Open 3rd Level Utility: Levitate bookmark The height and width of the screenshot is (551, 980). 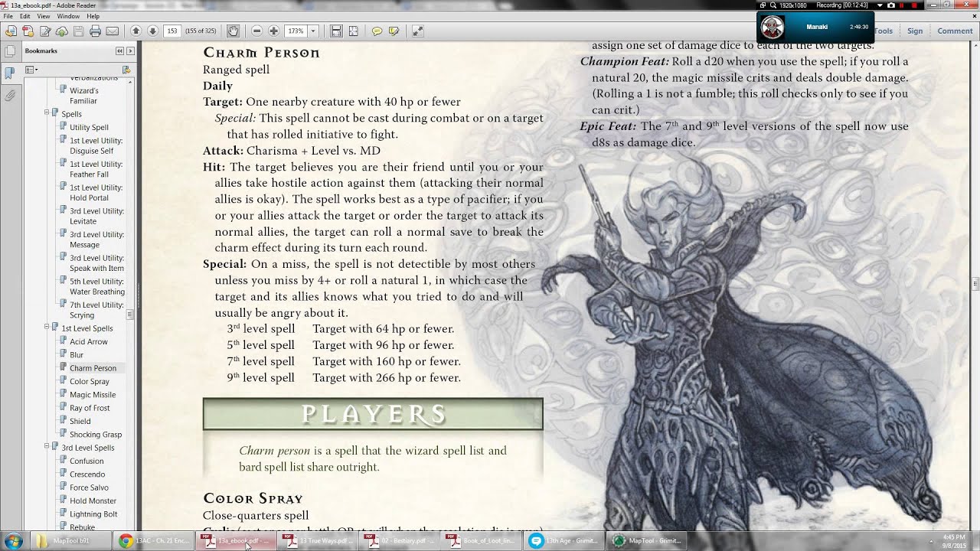click(x=96, y=216)
